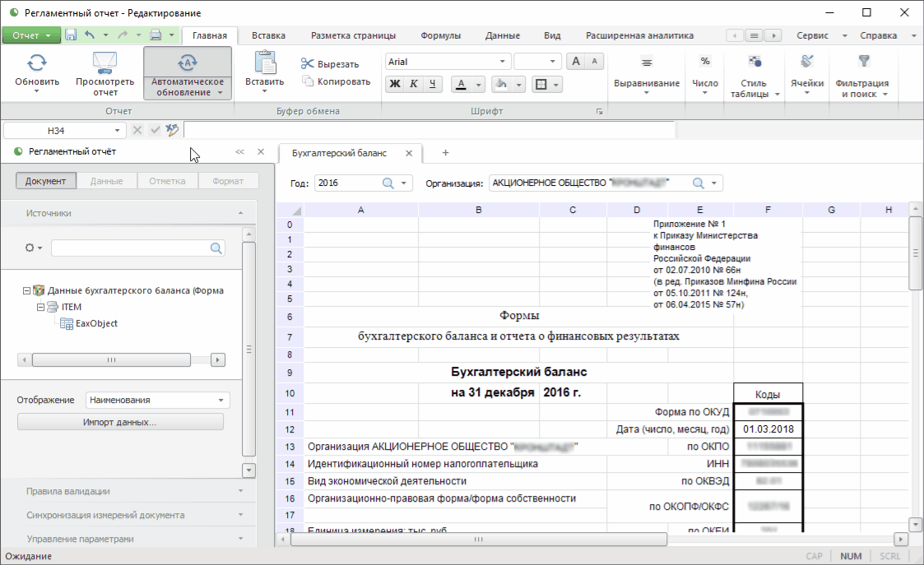924x565 pixels.
Task: Click the Импорт данных... button
Action: point(120,422)
